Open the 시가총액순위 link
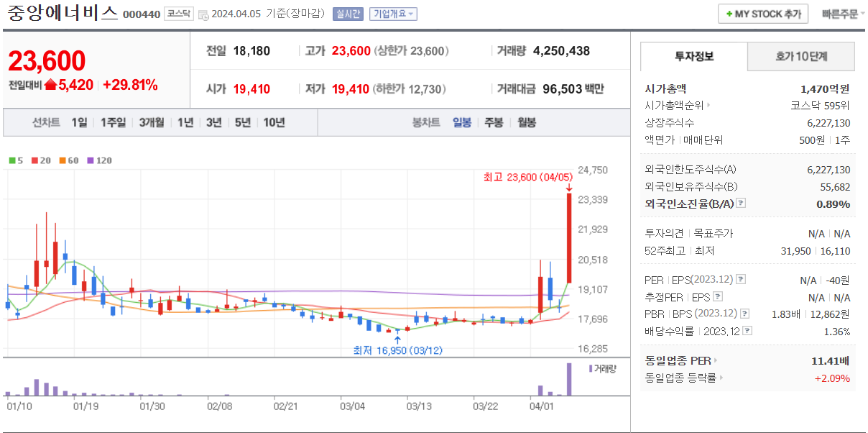 (678, 105)
